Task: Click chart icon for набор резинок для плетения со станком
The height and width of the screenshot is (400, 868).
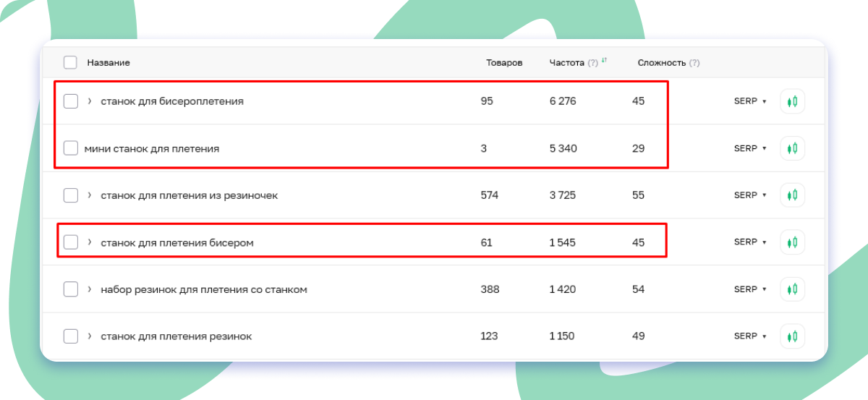Action: [792, 289]
